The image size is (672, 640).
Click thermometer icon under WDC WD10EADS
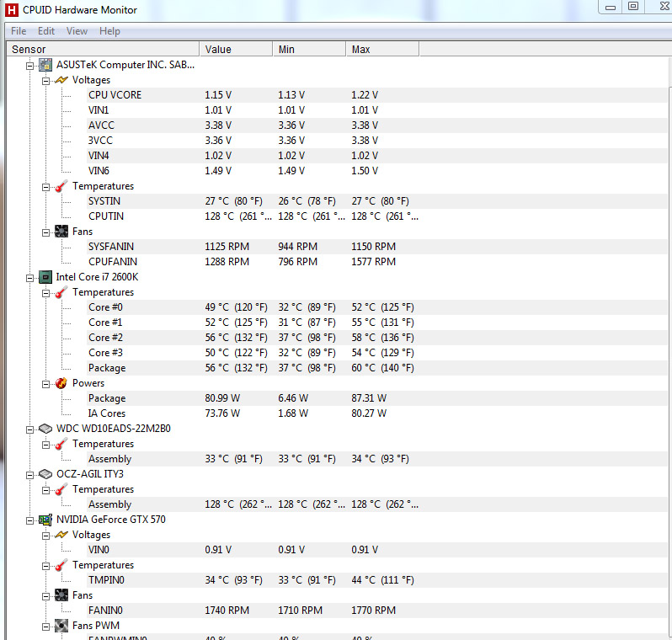(x=61, y=444)
